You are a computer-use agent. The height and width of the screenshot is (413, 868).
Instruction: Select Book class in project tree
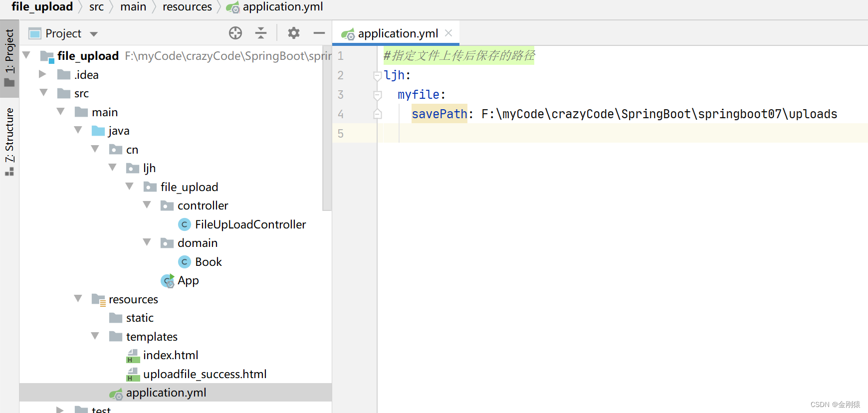[x=209, y=262]
